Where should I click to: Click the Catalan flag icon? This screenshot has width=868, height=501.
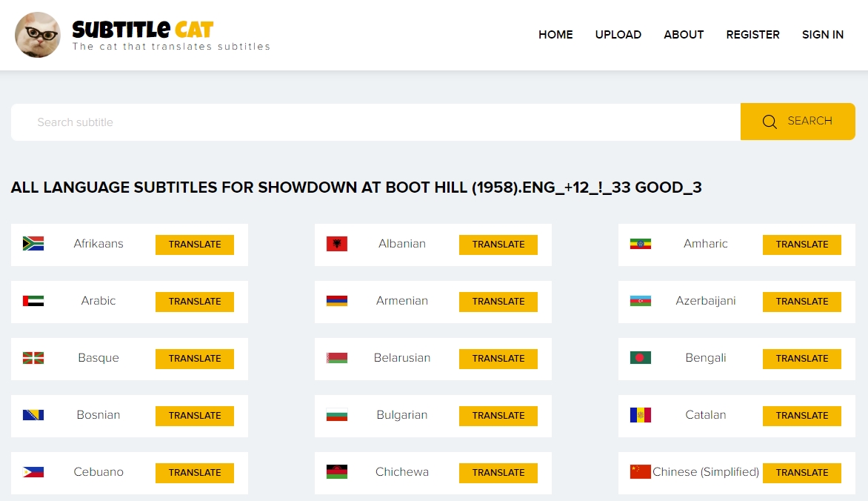[x=641, y=415]
